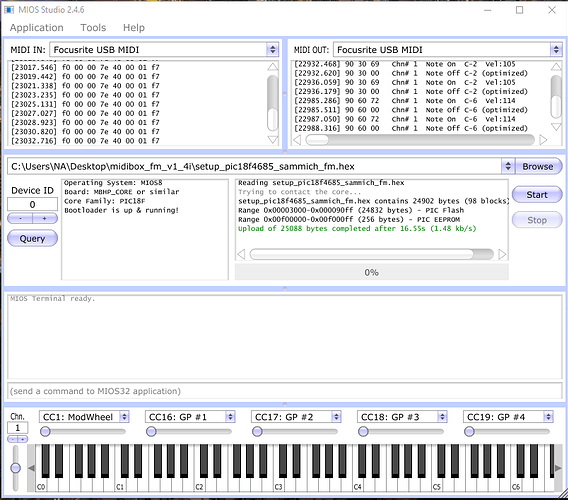Open the CC18: GP #3 controller dropdown
This screenshot has height=500, width=568.
coord(442,417)
